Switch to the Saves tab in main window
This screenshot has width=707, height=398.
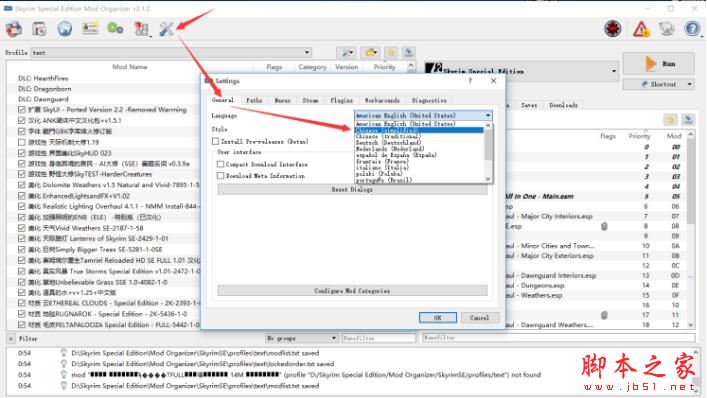(529, 105)
